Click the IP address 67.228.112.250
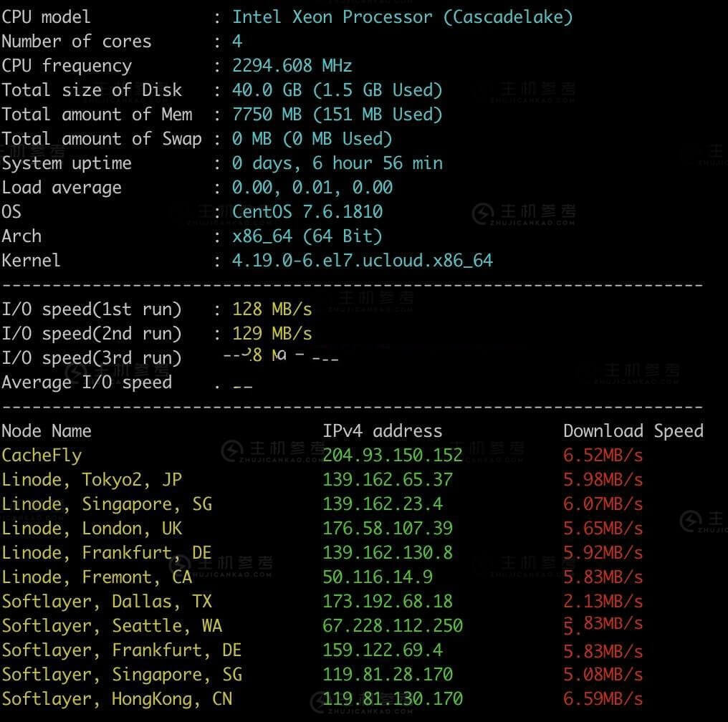The width and height of the screenshot is (728, 722). pos(393,625)
